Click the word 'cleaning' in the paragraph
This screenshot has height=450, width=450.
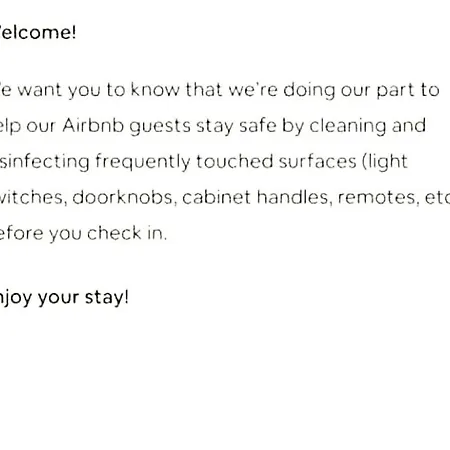tap(347, 127)
